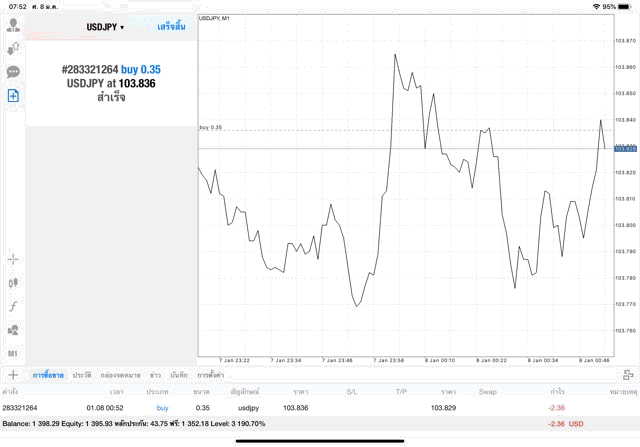
Task: Open the candlestick chart type icon
Action: tap(14, 283)
